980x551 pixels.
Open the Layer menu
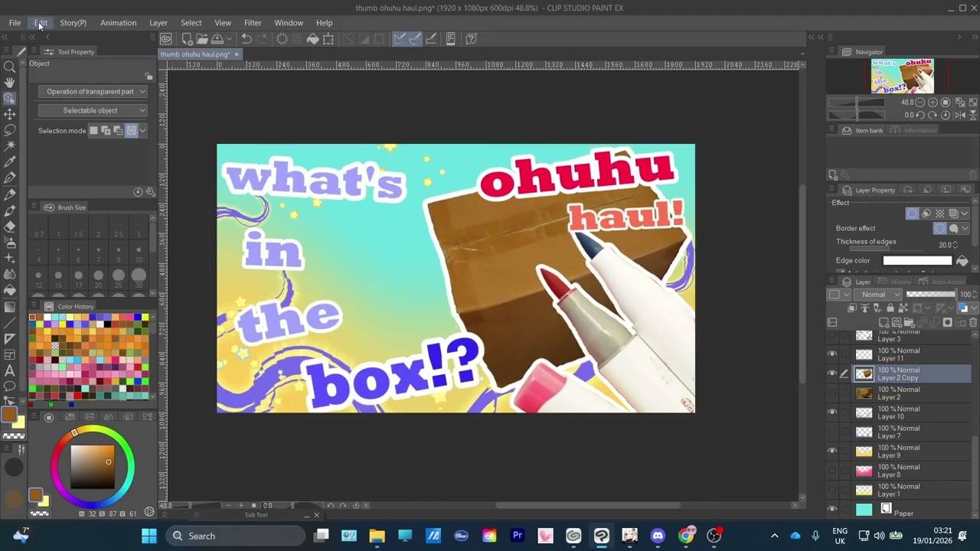pyautogui.click(x=158, y=23)
